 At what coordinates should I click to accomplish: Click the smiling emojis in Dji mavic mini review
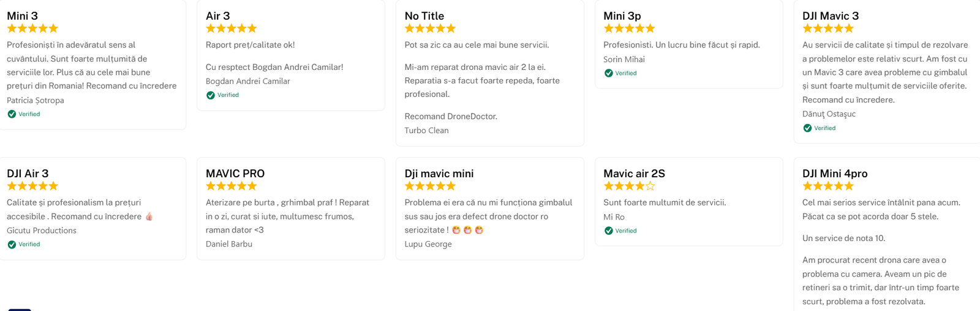pyautogui.click(x=467, y=230)
